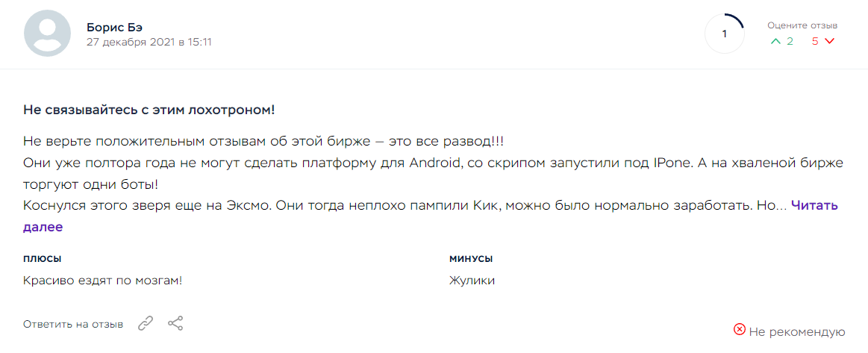This screenshot has width=868, height=353.
Task: Click the red cross icon beside 'Не рекомендую'
Action: coord(740,329)
